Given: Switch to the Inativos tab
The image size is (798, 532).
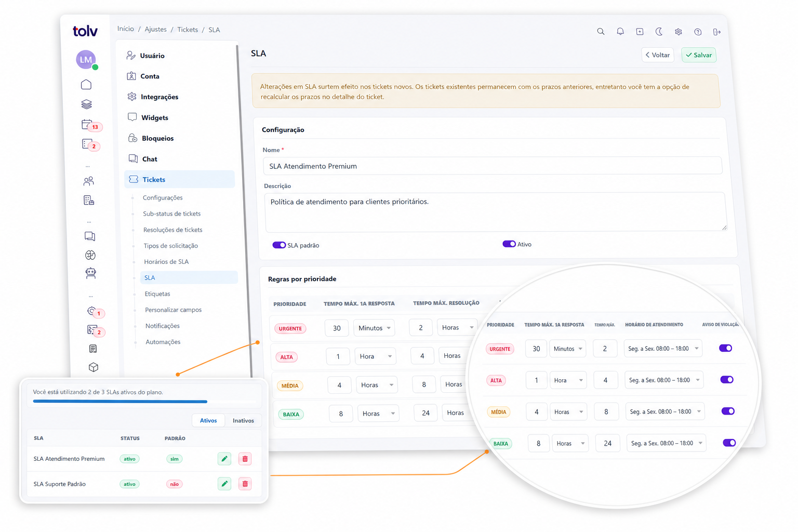Looking at the screenshot, I should pos(243,420).
